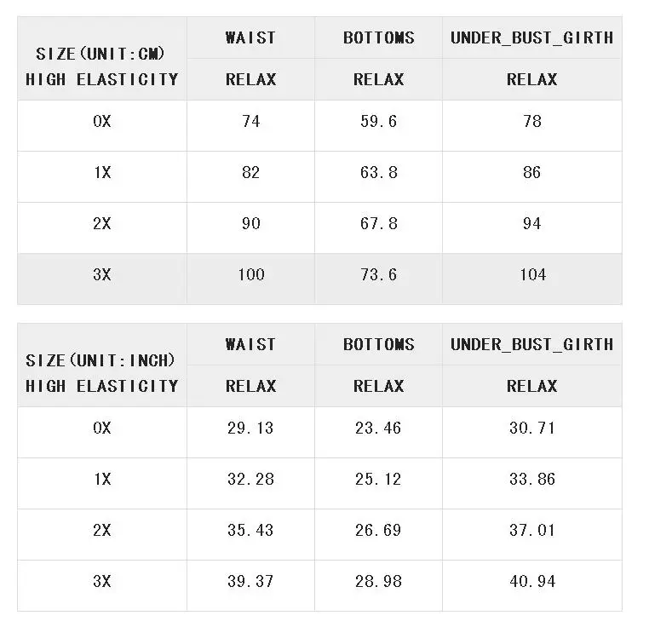Select waist value 74
This screenshot has width=672, height=627.
(x=250, y=121)
